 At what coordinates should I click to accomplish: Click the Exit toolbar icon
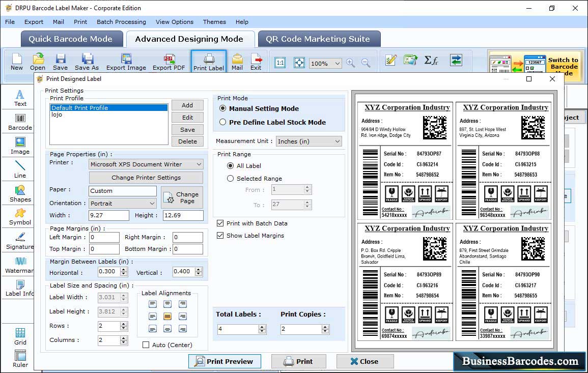pyautogui.click(x=256, y=62)
